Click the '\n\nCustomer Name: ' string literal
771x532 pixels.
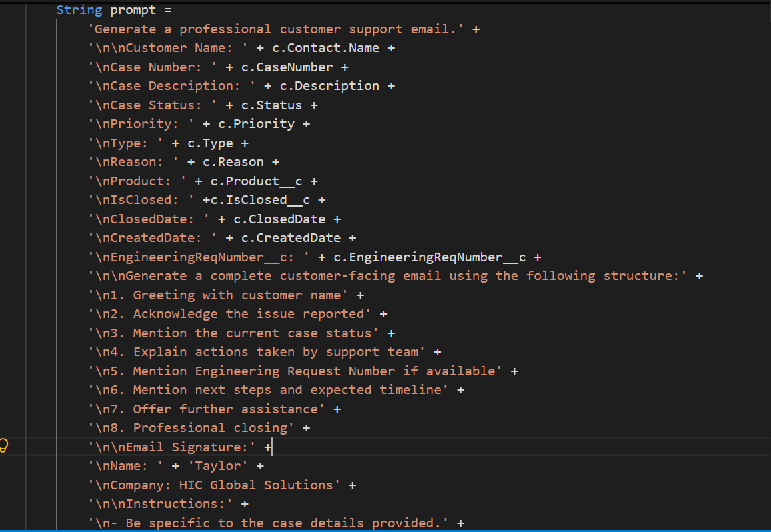point(168,48)
